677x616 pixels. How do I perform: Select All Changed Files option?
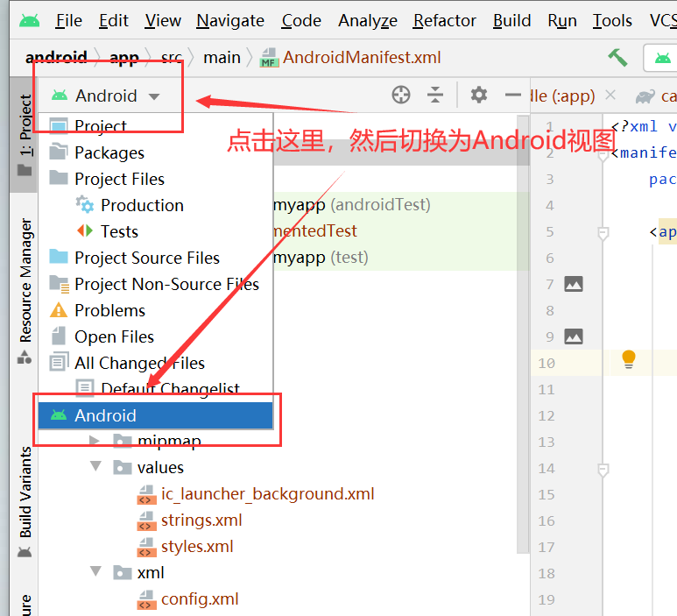tap(155, 364)
